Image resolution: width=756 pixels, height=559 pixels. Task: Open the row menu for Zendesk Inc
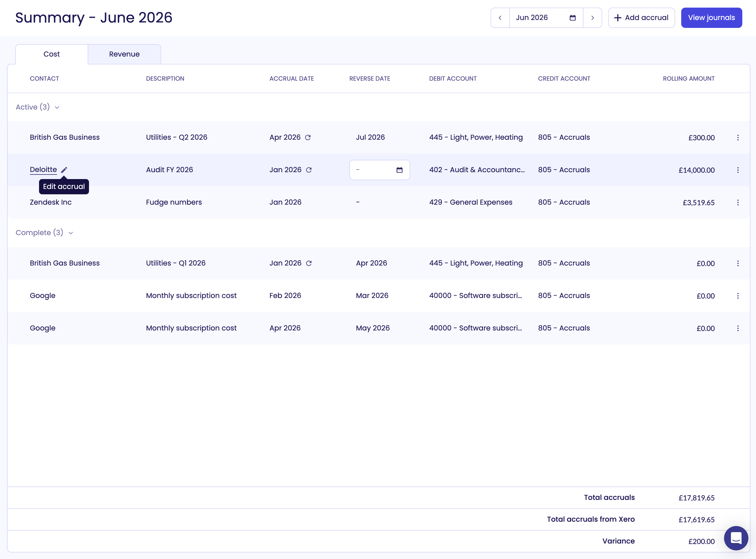click(x=738, y=202)
